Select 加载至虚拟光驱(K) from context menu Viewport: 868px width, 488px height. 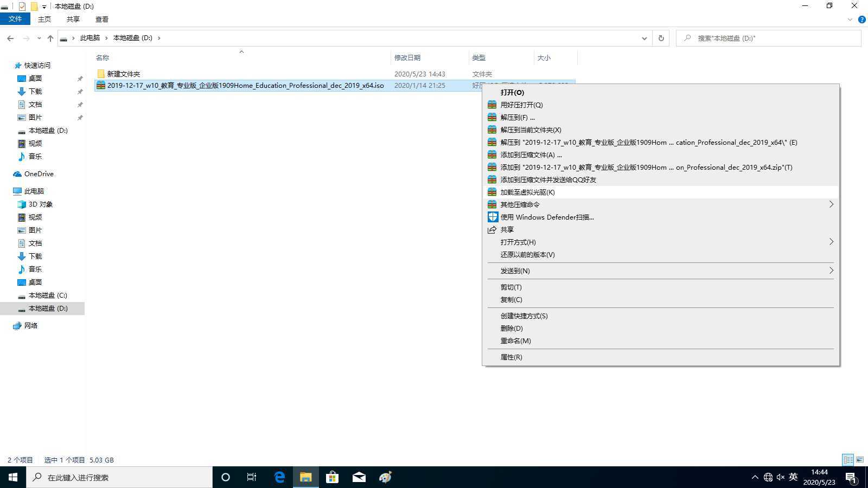(527, 192)
